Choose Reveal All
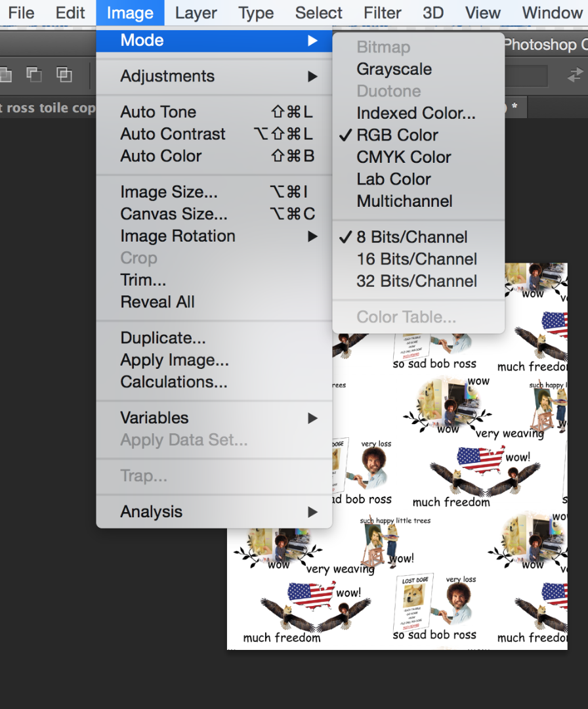588x709 pixels. 214,302
